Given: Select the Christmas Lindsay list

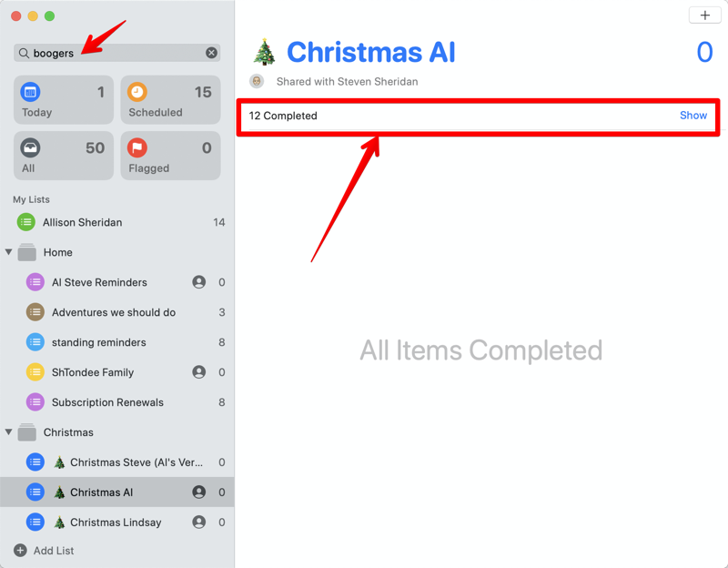Looking at the screenshot, I should click(x=116, y=522).
